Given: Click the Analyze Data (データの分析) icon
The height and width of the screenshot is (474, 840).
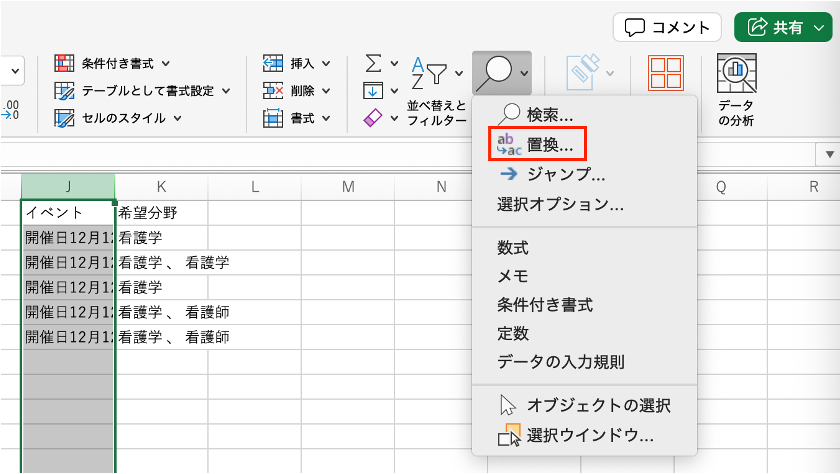Looking at the screenshot, I should pyautogui.click(x=737, y=73).
